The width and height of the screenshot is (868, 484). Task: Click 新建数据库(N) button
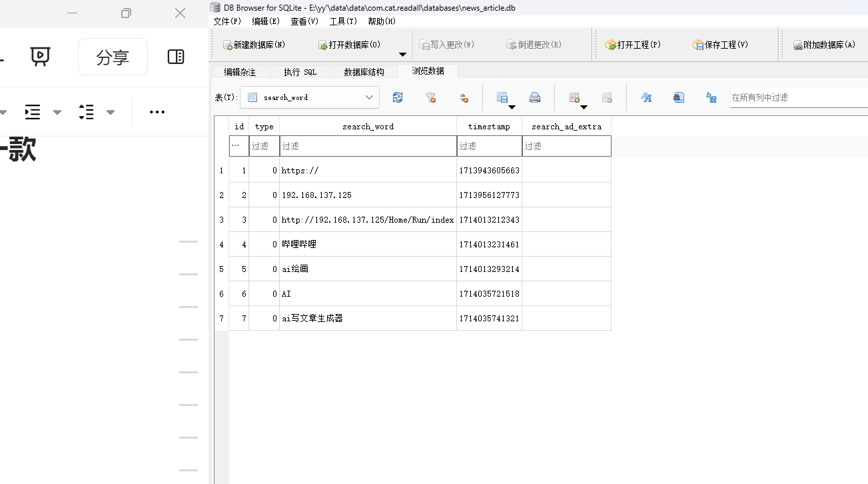254,45
